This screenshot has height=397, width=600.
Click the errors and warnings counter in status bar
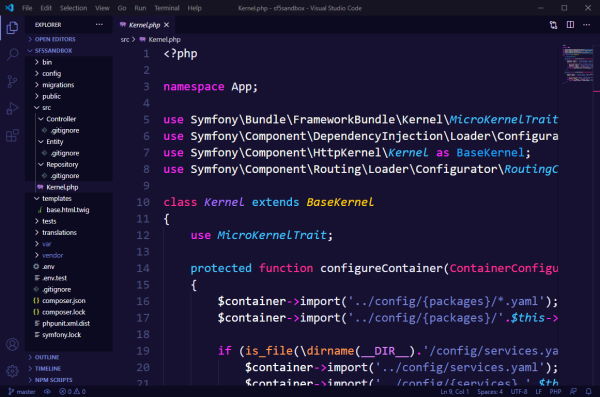coord(73,392)
